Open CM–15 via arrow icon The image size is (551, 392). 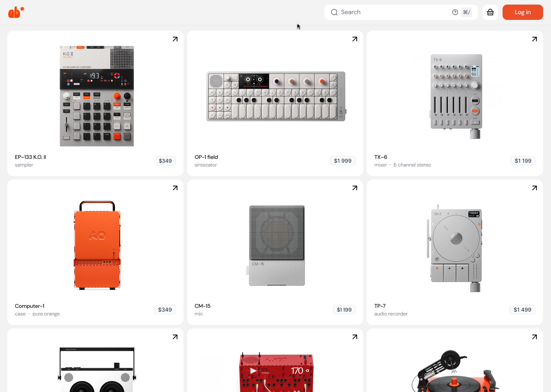[355, 188]
